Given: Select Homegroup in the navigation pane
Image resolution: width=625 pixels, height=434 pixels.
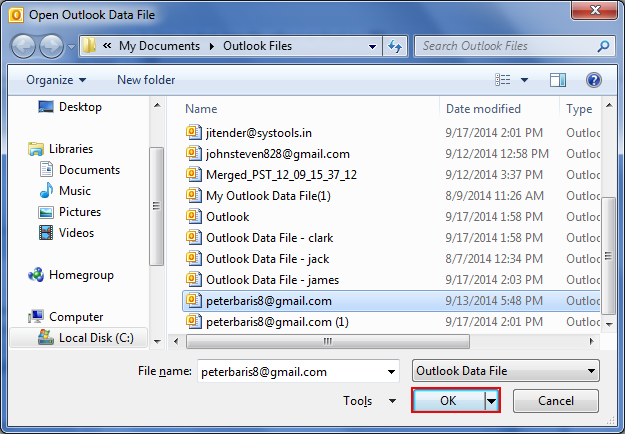Looking at the screenshot, I should (71, 275).
